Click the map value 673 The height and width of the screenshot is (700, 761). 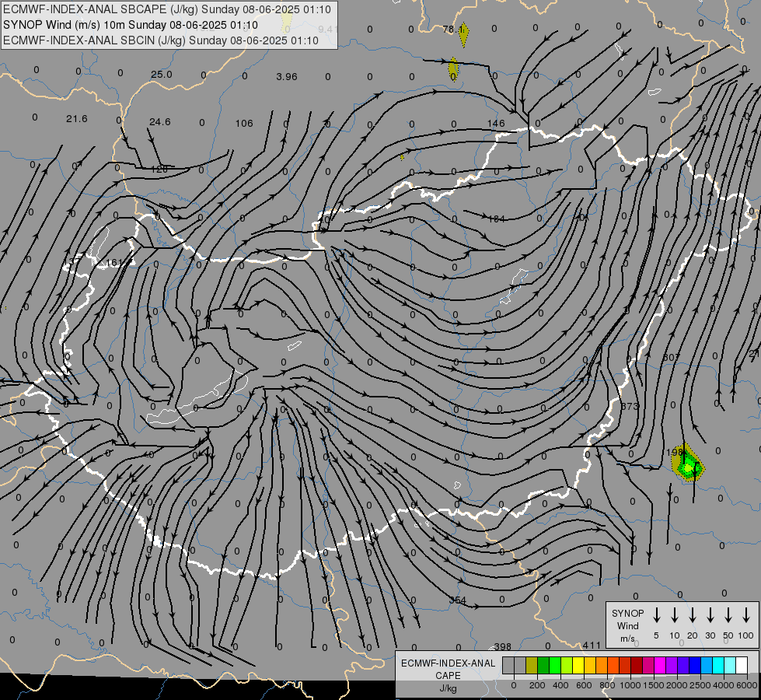click(x=630, y=406)
